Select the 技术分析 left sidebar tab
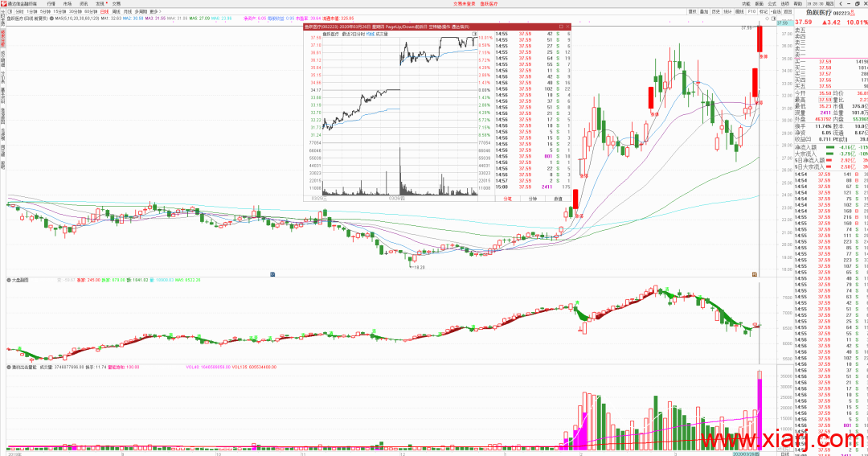868x456 pixels. tap(2, 38)
